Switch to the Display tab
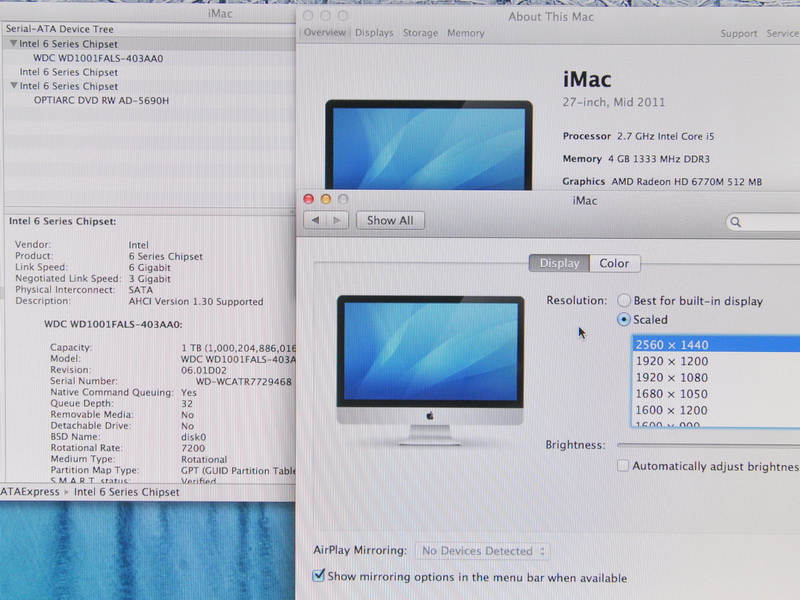 [x=559, y=263]
